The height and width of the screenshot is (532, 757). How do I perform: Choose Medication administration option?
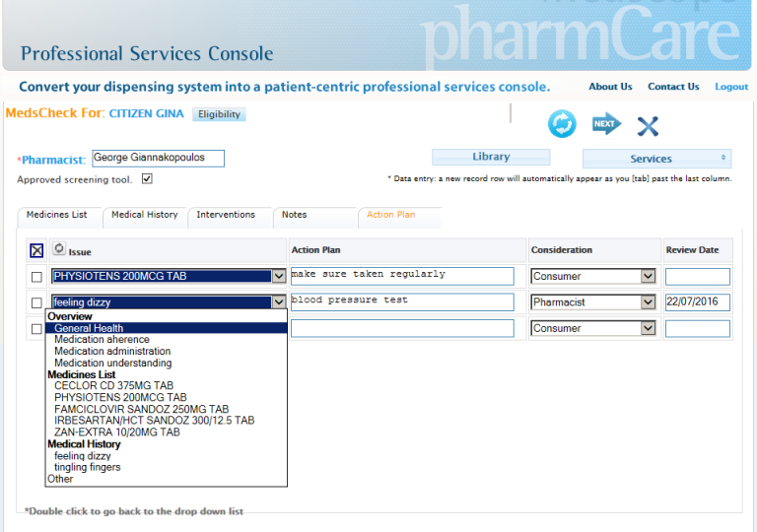tap(167, 351)
